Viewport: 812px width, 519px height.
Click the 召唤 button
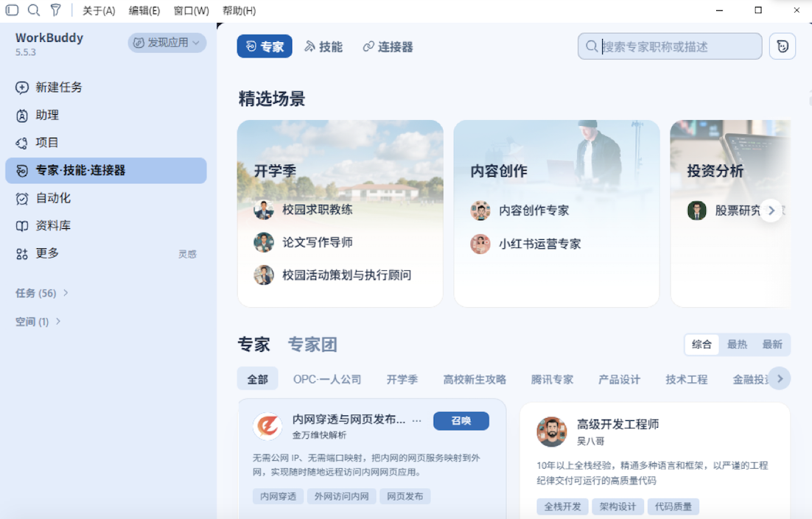click(x=461, y=420)
